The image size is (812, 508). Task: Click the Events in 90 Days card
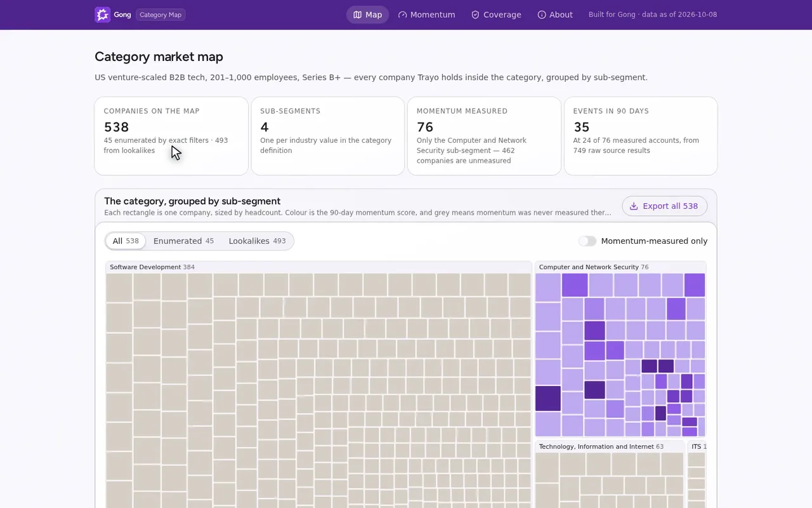point(641,136)
